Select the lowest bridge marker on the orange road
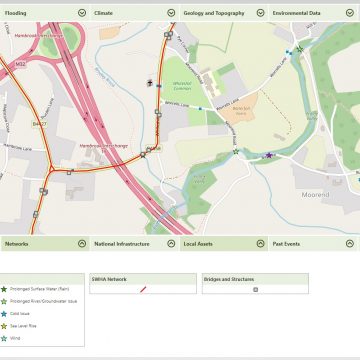Screen dimensions: 360x360 (x=35, y=214)
